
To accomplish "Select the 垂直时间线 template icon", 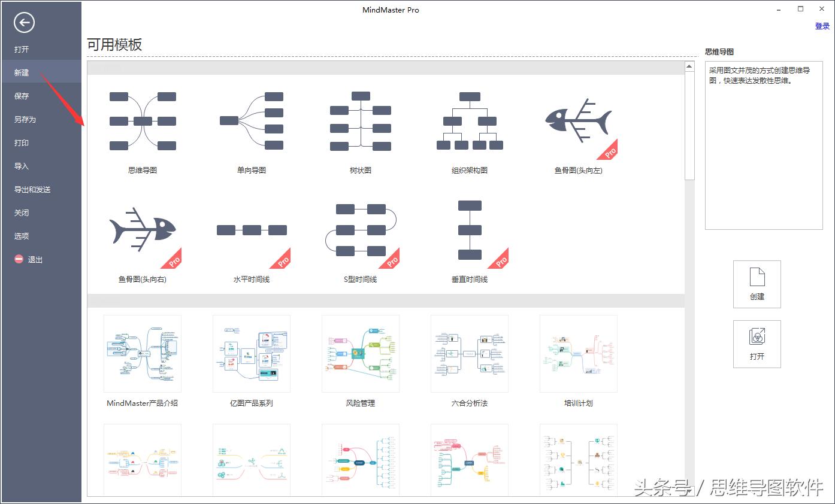I will coord(470,230).
